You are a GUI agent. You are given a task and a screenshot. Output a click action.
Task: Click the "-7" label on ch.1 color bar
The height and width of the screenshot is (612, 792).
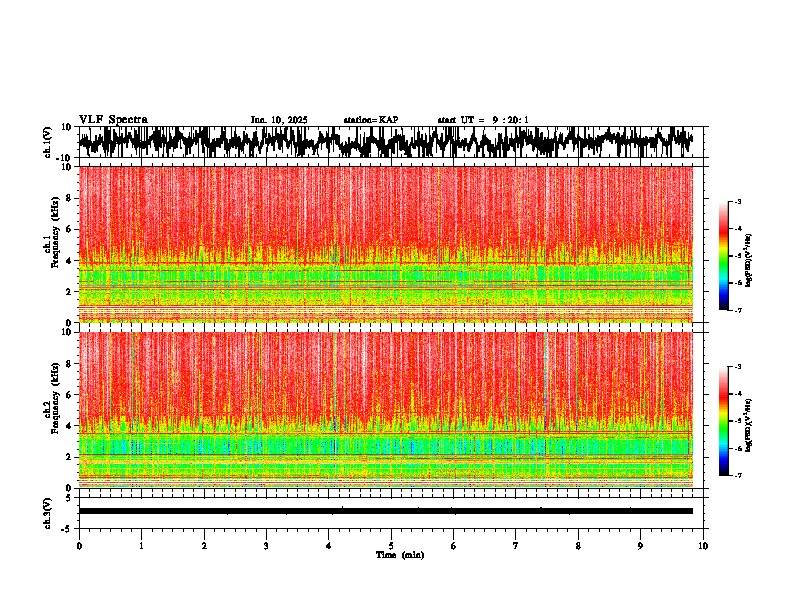point(737,310)
